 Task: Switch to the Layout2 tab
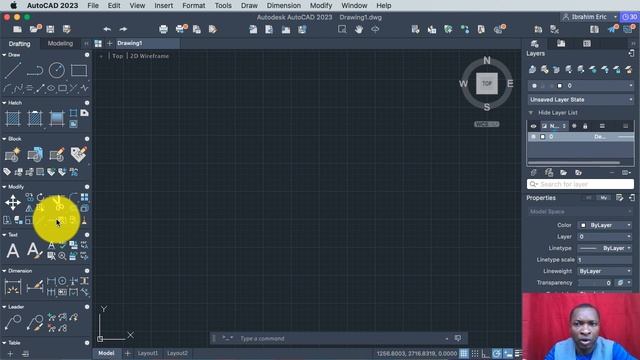click(x=178, y=353)
